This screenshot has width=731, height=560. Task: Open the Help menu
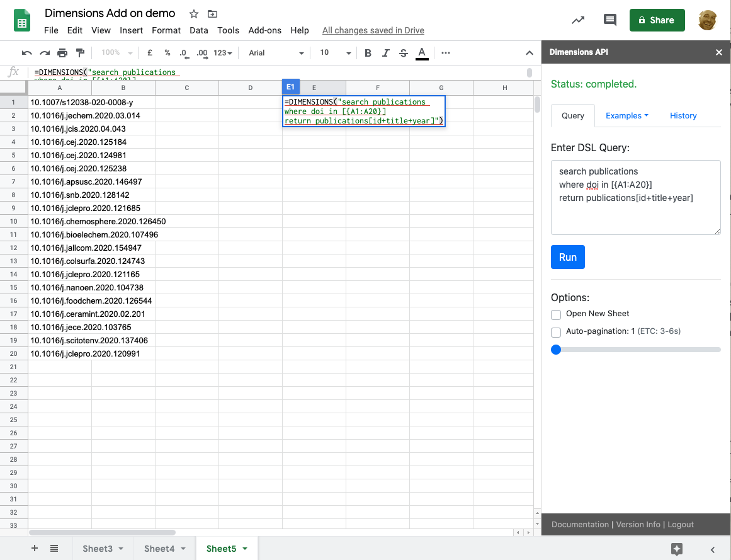click(x=300, y=30)
